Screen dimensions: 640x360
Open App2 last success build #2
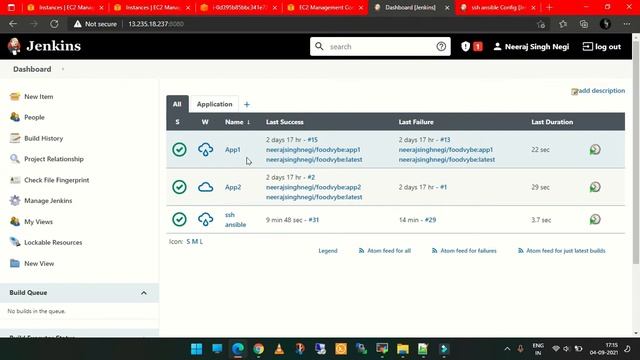click(x=311, y=177)
